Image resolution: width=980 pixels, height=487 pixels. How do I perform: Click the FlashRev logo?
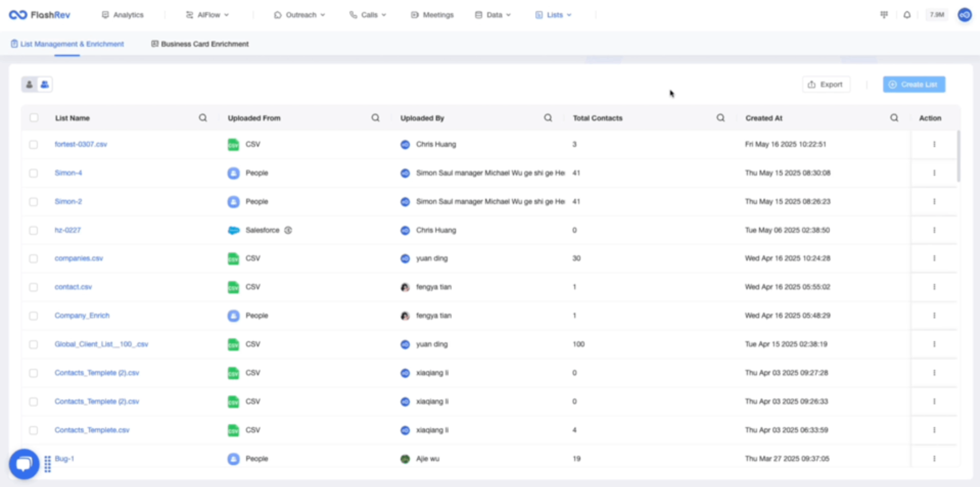click(39, 15)
